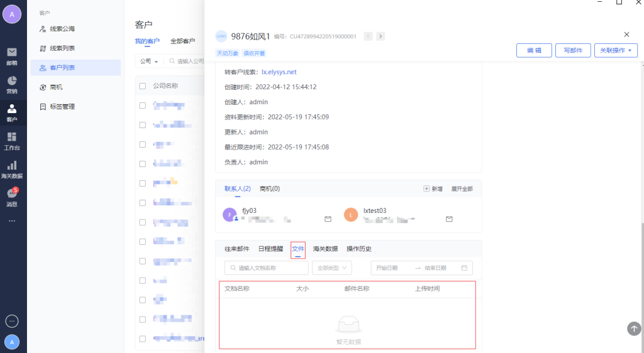Image resolution: width=644 pixels, height=353 pixels.
Task: Open the 全部类型 file type dropdown
Action: click(331, 268)
